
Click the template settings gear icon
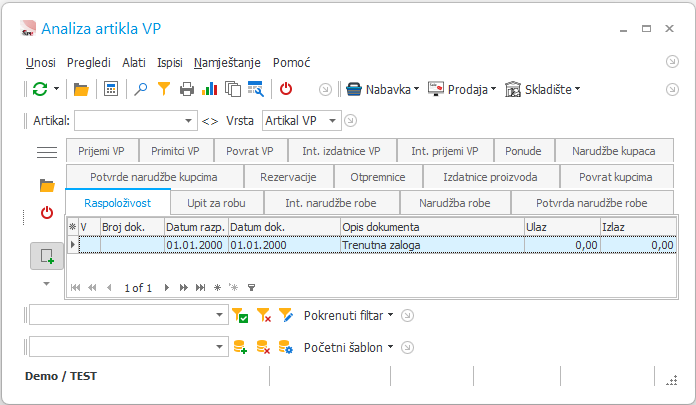(286, 347)
